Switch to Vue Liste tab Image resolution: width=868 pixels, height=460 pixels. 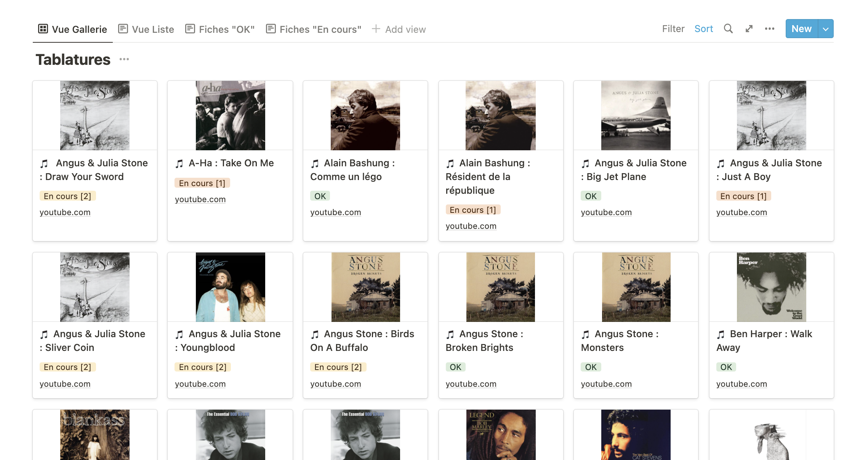pyautogui.click(x=146, y=29)
